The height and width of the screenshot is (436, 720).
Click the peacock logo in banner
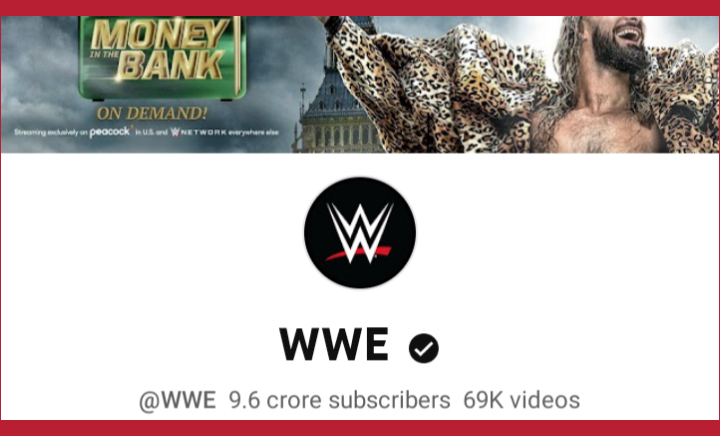point(110,132)
